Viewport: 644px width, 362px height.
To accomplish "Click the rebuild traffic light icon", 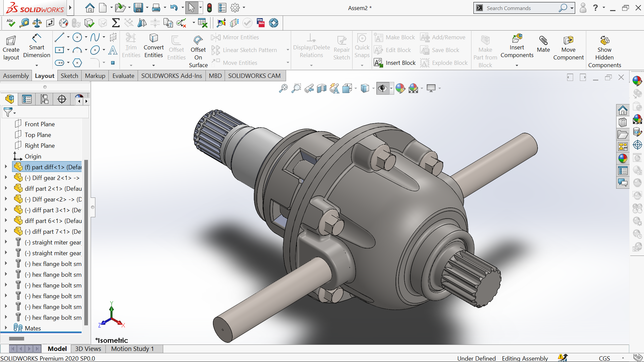I will point(210,8).
